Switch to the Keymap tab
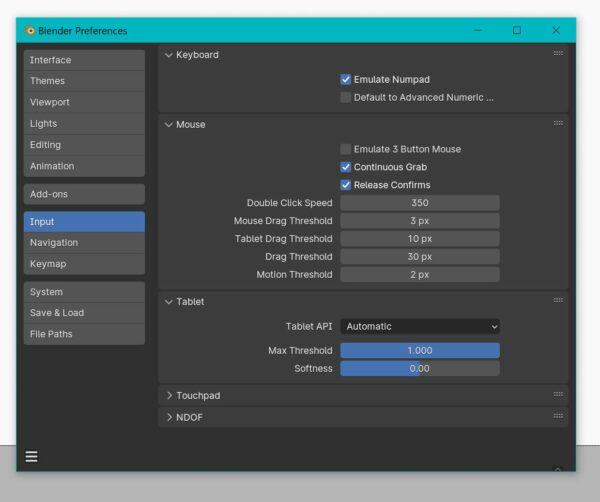Screen dimensions: 600x502 pyautogui.click(x=84, y=264)
